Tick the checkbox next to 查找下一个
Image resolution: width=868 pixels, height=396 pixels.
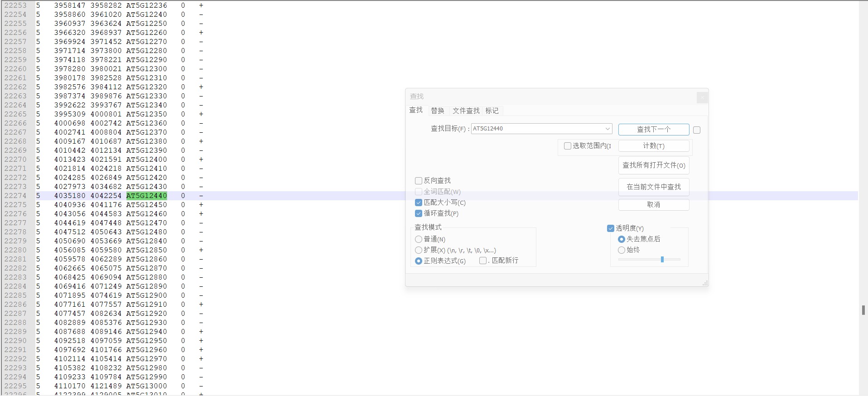[697, 130]
